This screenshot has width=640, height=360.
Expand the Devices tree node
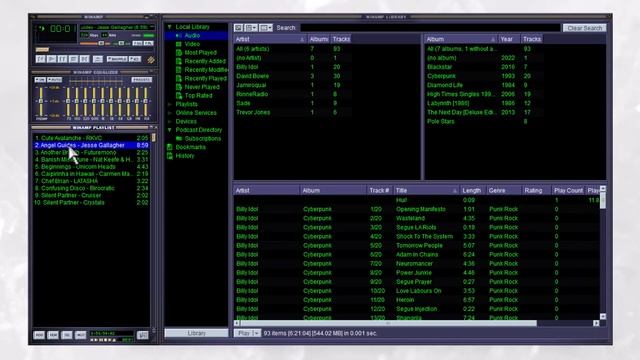tap(169, 122)
